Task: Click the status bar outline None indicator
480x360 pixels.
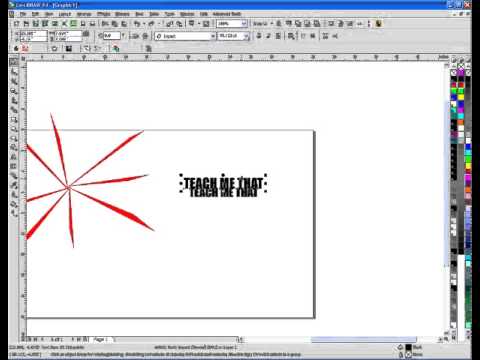Action: pyautogui.click(x=408, y=355)
